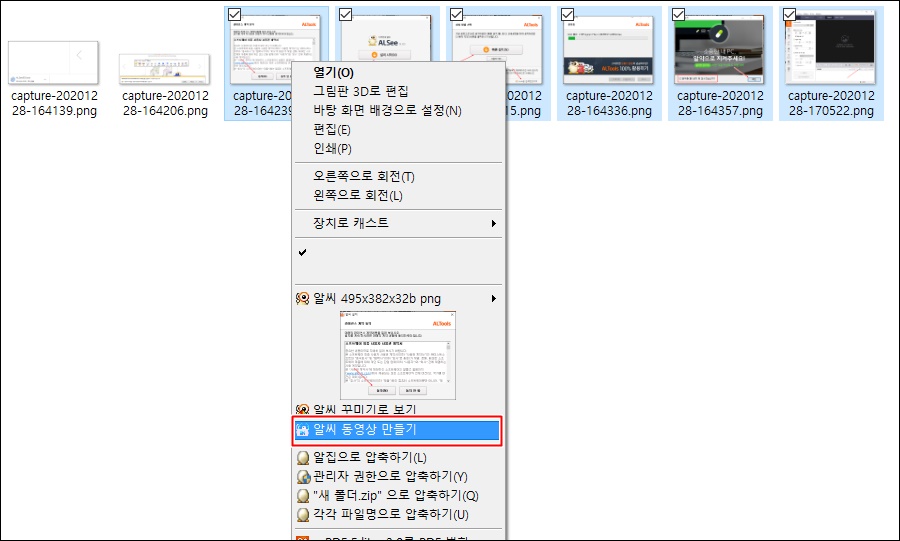
Task: Uncheck the checkbox on the third selected thumbnail
Action: point(456,14)
